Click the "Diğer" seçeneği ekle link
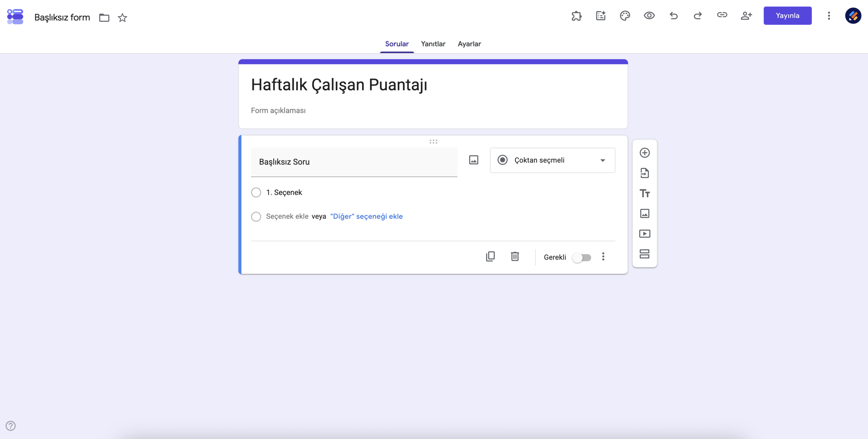The height and width of the screenshot is (439, 868). point(367,216)
